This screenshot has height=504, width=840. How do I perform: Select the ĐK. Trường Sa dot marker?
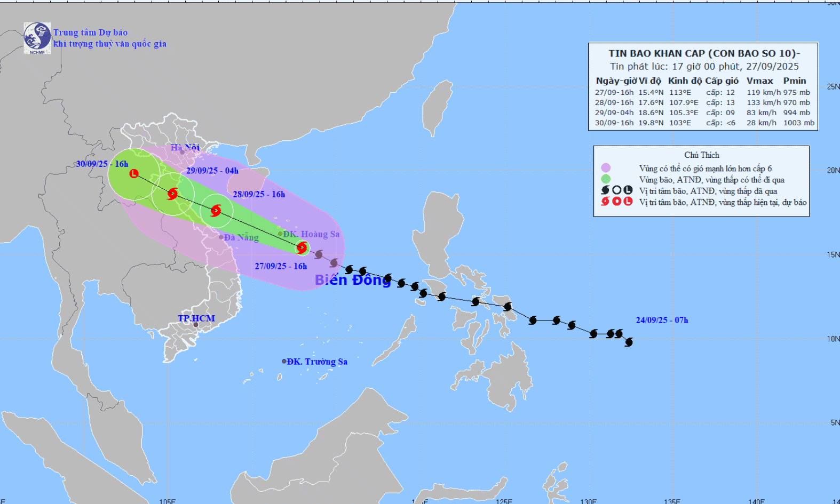(284, 362)
